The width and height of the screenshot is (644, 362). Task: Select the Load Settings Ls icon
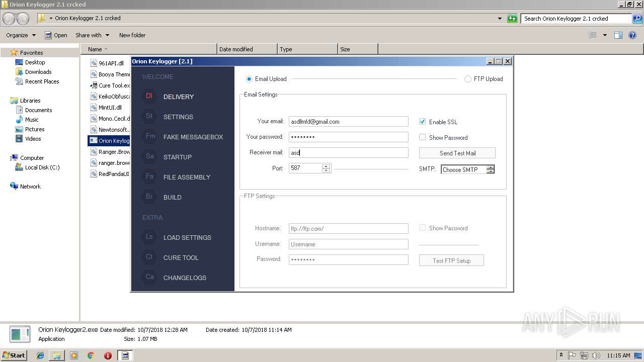point(149,237)
